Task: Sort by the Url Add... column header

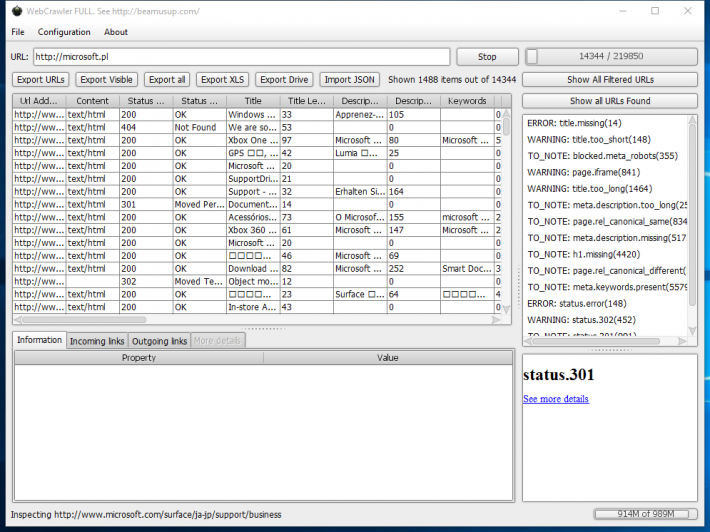Action: (x=39, y=101)
